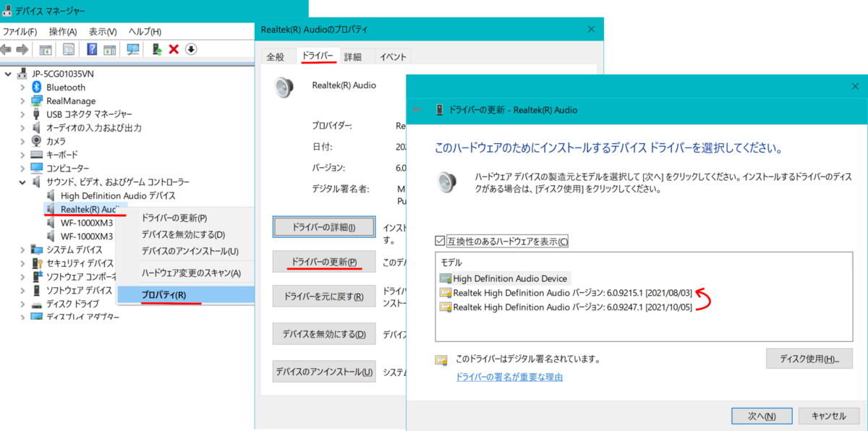Viewport: 868px width, 431px height.
Task: Open ドライバーの署名が重要な理由 link
Action: pyautogui.click(x=509, y=377)
